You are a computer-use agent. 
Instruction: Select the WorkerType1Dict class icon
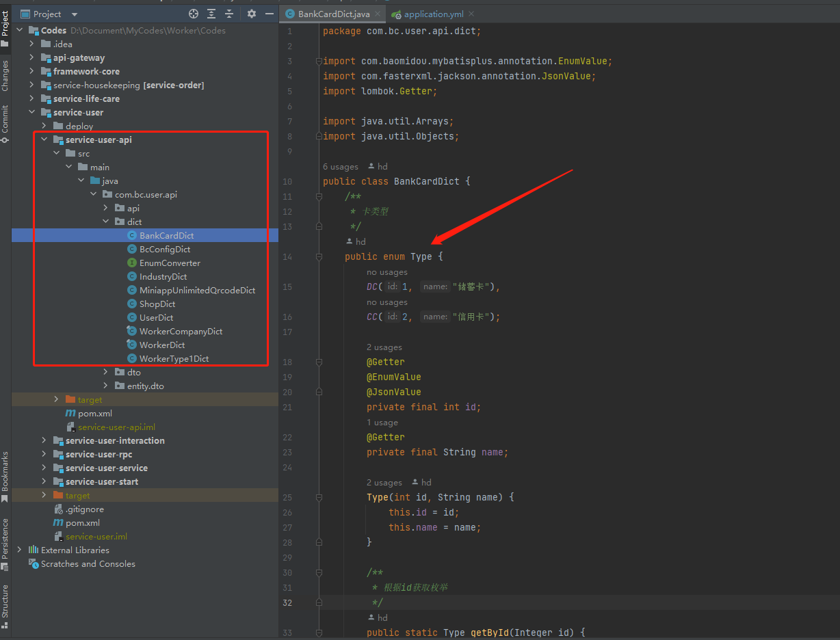[x=132, y=358]
